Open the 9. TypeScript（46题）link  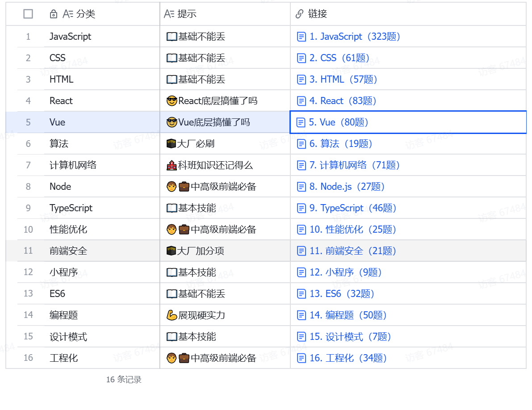point(353,208)
